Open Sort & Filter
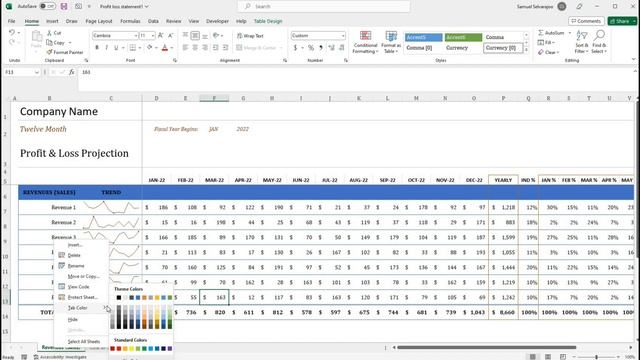This screenshot has height=360, width=640. pos(582,42)
